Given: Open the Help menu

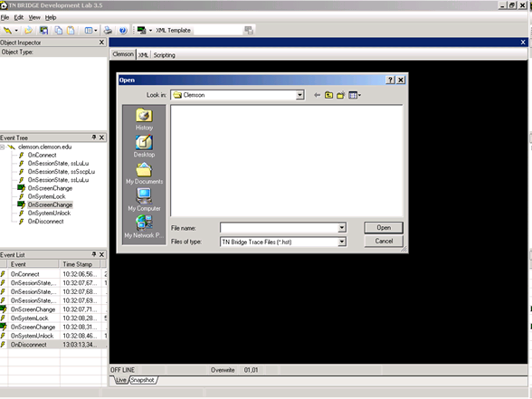Looking at the screenshot, I should (x=51, y=18).
